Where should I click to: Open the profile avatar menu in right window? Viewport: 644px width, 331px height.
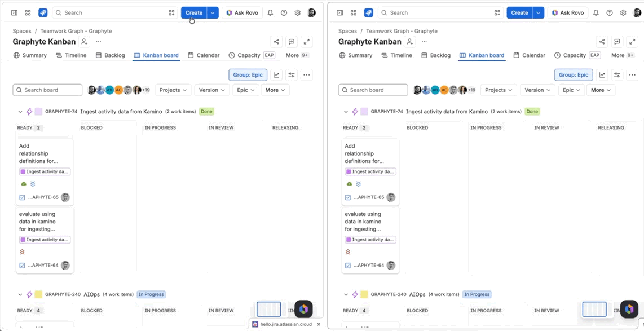pos(637,13)
